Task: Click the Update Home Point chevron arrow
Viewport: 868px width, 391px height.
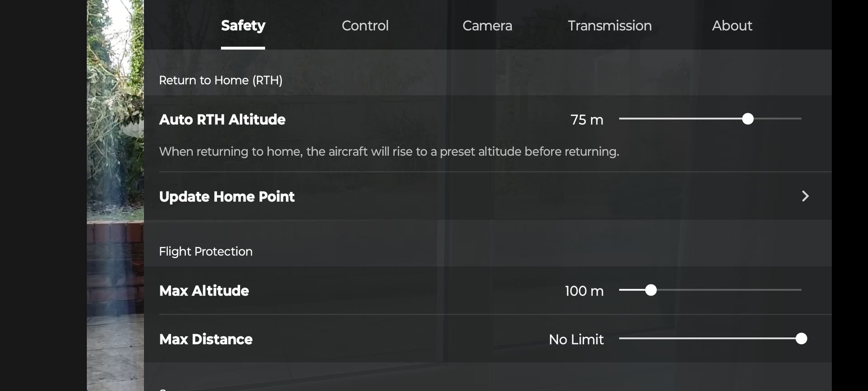Action: pos(805,196)
